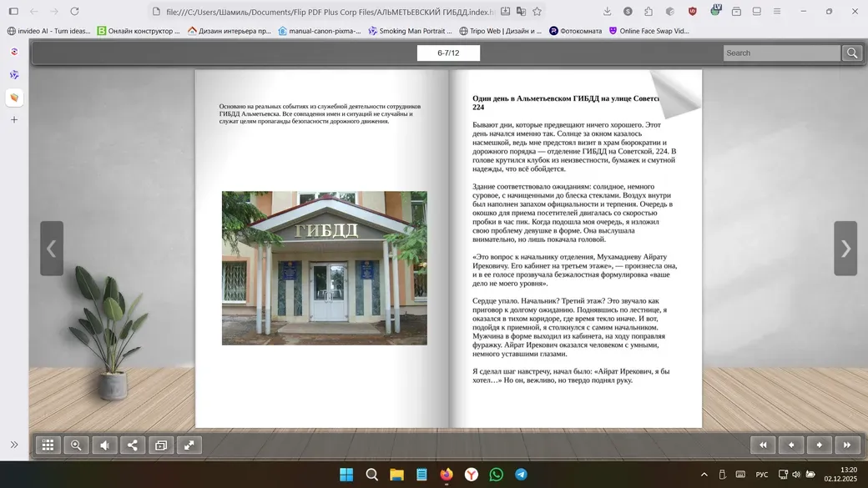
Task: Go to previous page in bottom bar
Action: pyautogui.click(x=791, y=445)
